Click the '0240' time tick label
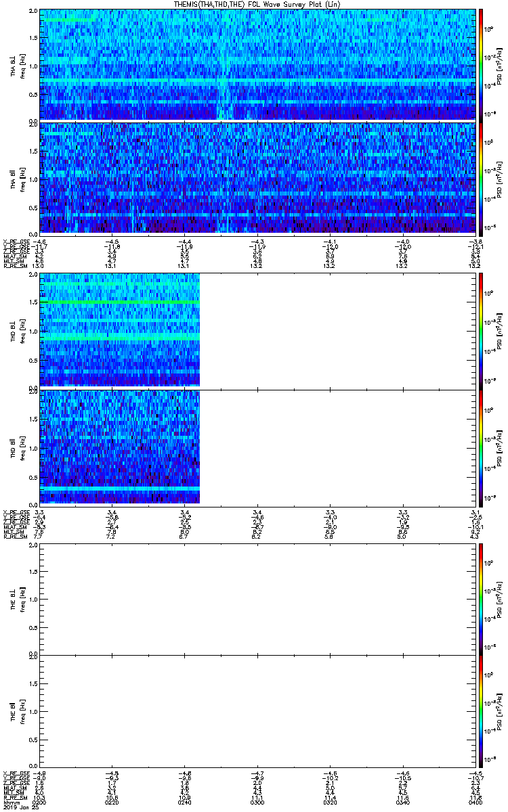This screenshot has width=508, height=812. click(x=184, y=802)
